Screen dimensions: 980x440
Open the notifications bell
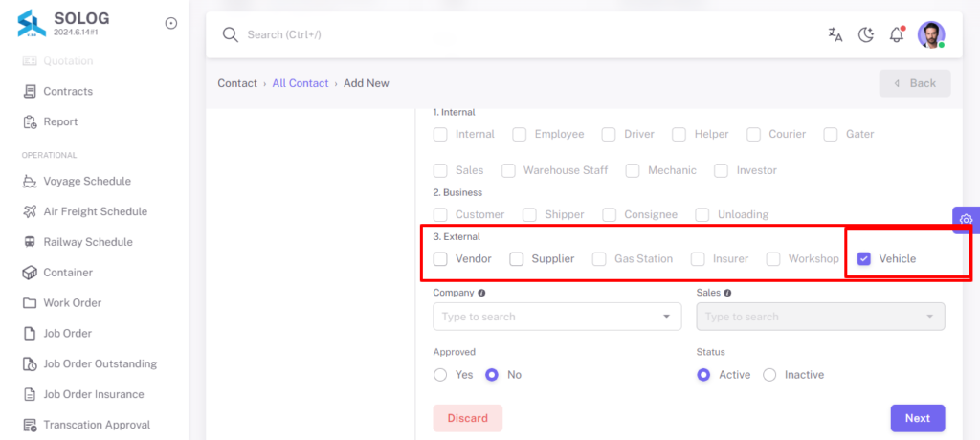897,34
